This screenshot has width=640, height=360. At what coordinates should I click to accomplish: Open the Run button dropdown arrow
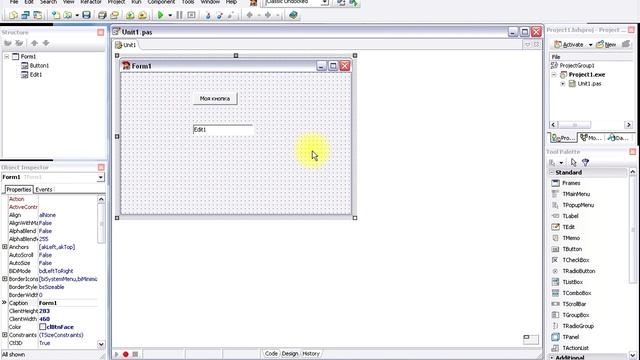170,16
